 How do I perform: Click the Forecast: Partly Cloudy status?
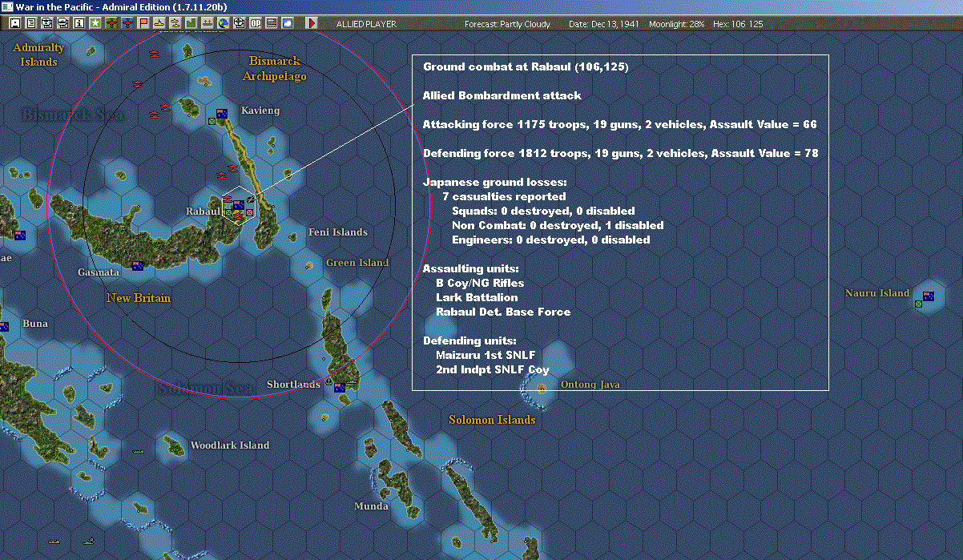point(508,24)
